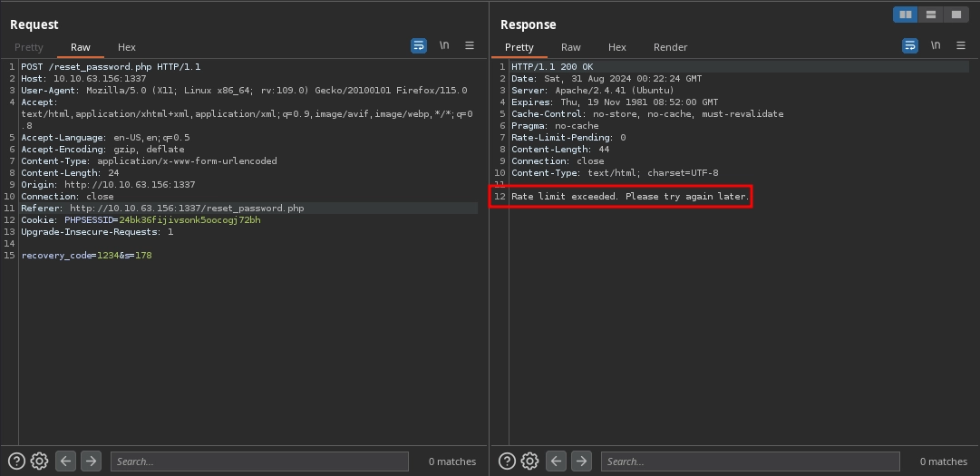Open Request panel hamburger options menu
This screenshot has height=476, width=980.
point(470,45)
